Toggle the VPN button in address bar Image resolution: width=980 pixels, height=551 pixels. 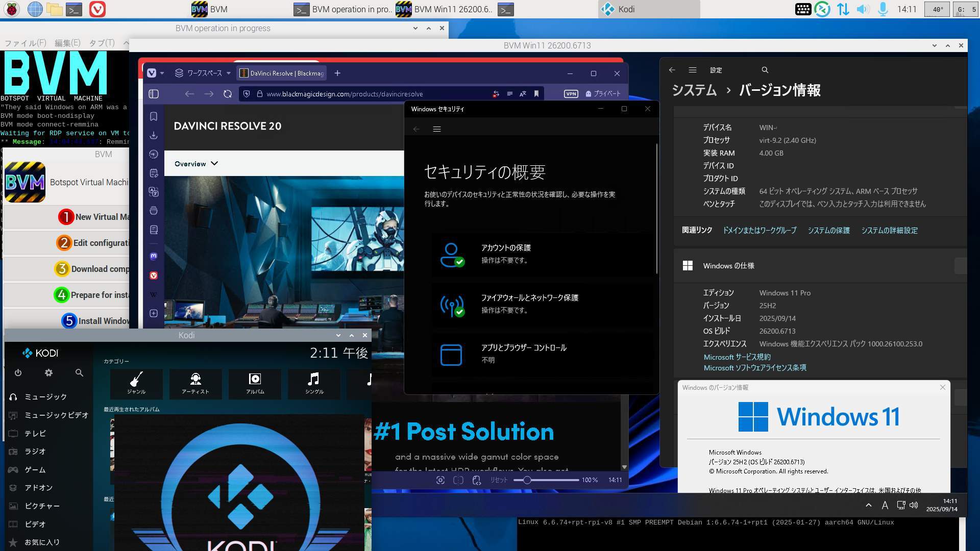point(571,94)
